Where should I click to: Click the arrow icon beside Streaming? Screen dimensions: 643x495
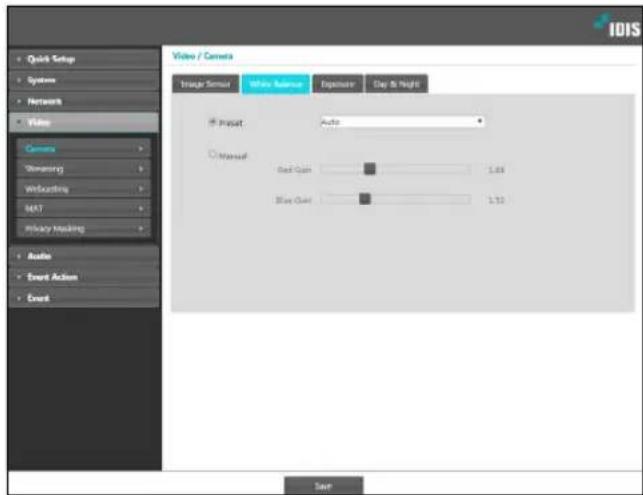pyautogui.click(x=141, y=169)
